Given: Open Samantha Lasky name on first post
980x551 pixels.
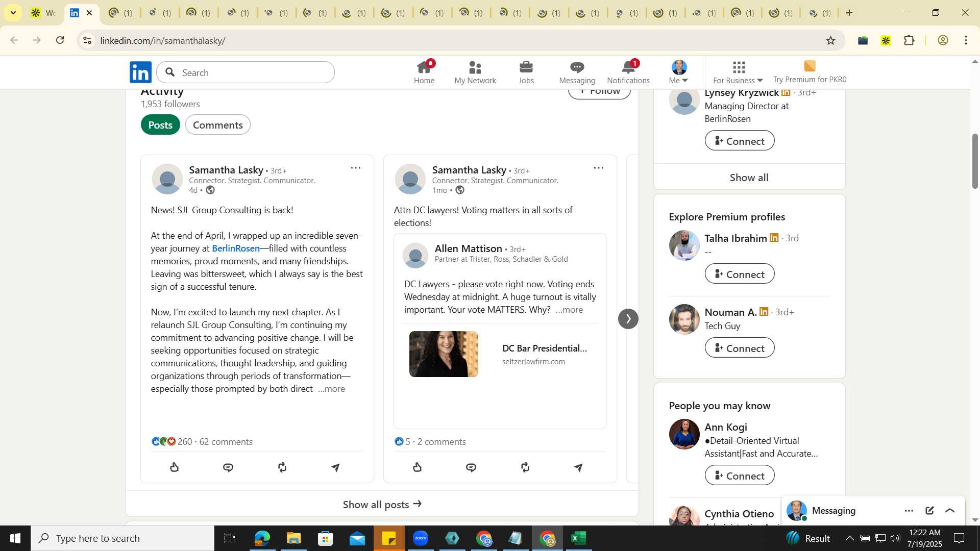Looking at the screenshot, I should click(x=226, y=170).
